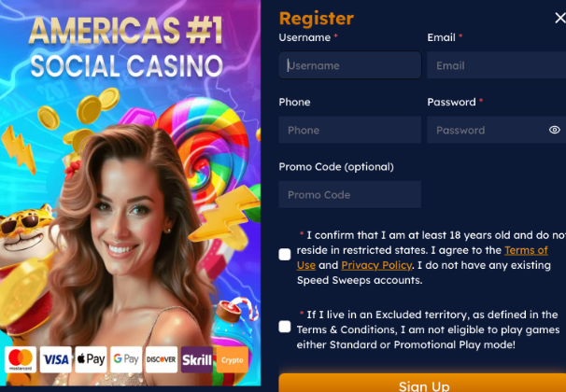The image size is (566, 392).
Task: Focus the Username input field
Action: (x=349, y=65)
